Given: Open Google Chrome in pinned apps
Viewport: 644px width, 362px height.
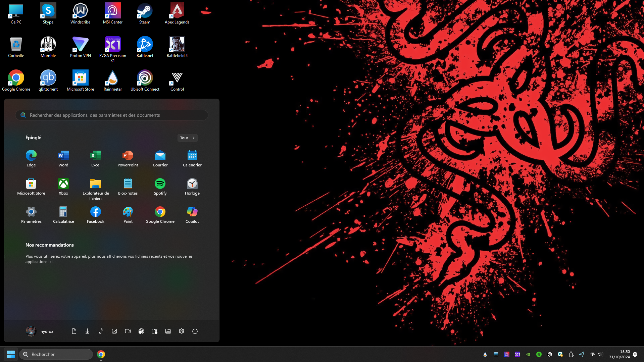Looking at the screenshot, I should 160,215.
